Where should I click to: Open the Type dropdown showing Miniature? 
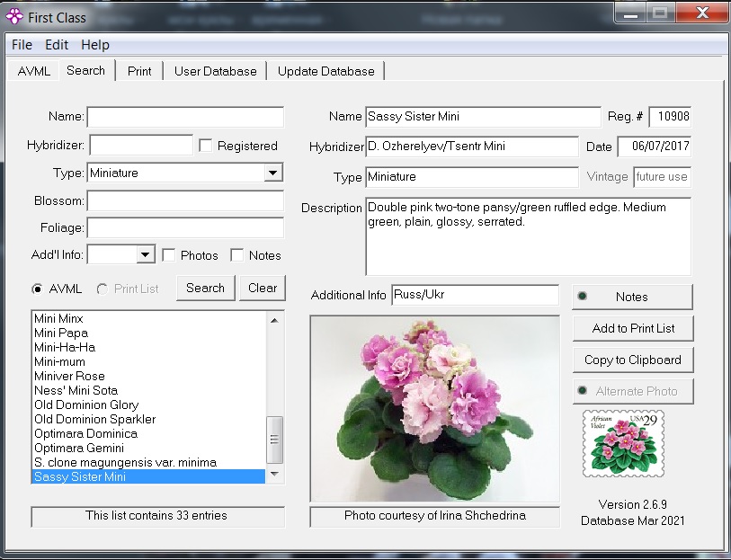[273, 173]
